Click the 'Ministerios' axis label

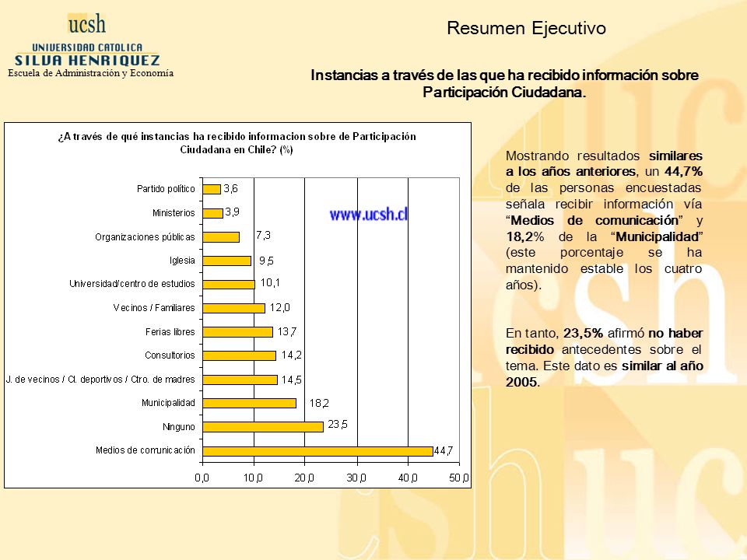174,213
